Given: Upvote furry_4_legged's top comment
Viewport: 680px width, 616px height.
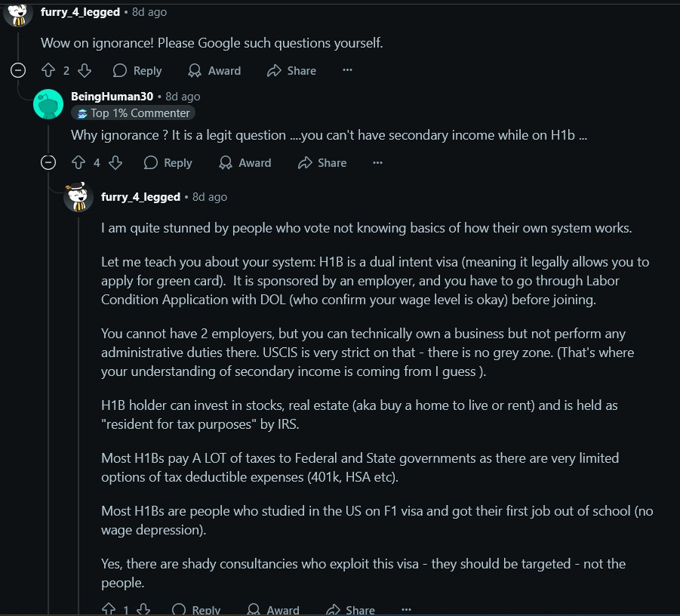Looking at the screenshot, I should [x=48, y=70].
